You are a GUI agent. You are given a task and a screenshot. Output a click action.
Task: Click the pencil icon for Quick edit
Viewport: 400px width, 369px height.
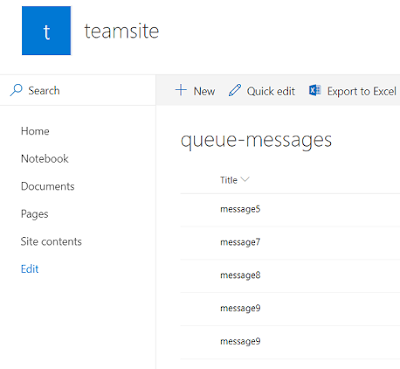pyautogui.click(x=235, y=90)
